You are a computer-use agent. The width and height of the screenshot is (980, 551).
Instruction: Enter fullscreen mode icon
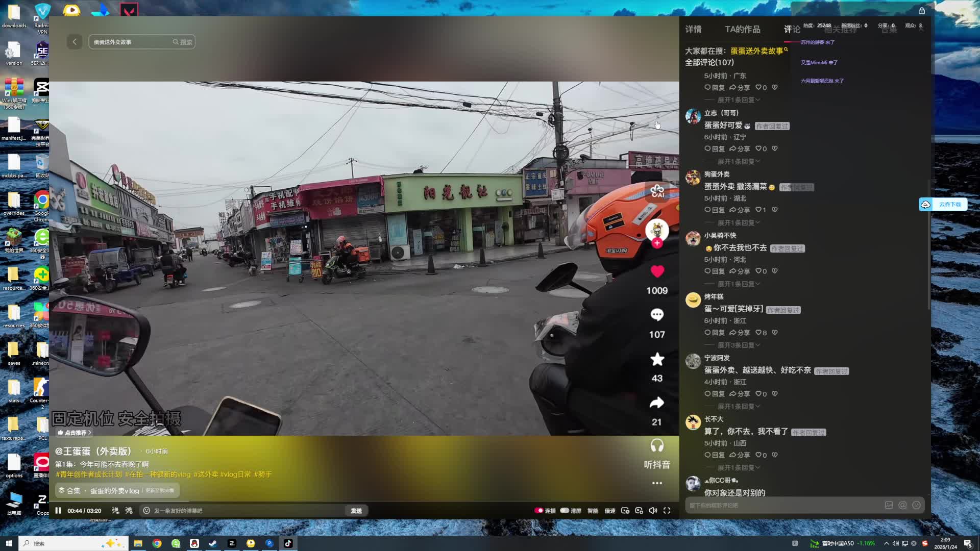pos(667,511)
